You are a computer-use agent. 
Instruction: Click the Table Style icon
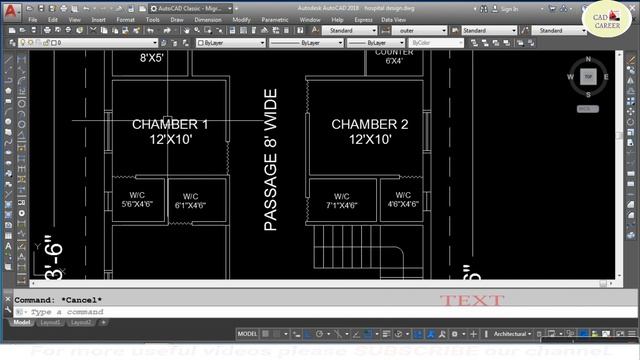[455, 30]
